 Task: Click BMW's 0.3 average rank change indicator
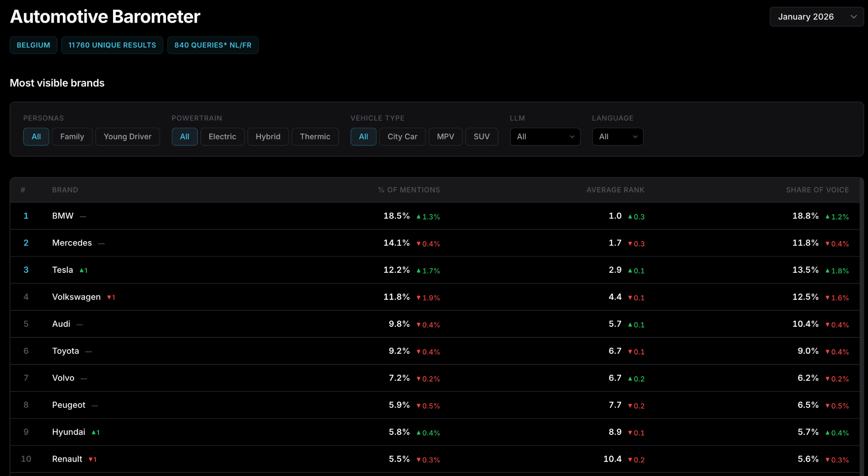click(636, 217)
